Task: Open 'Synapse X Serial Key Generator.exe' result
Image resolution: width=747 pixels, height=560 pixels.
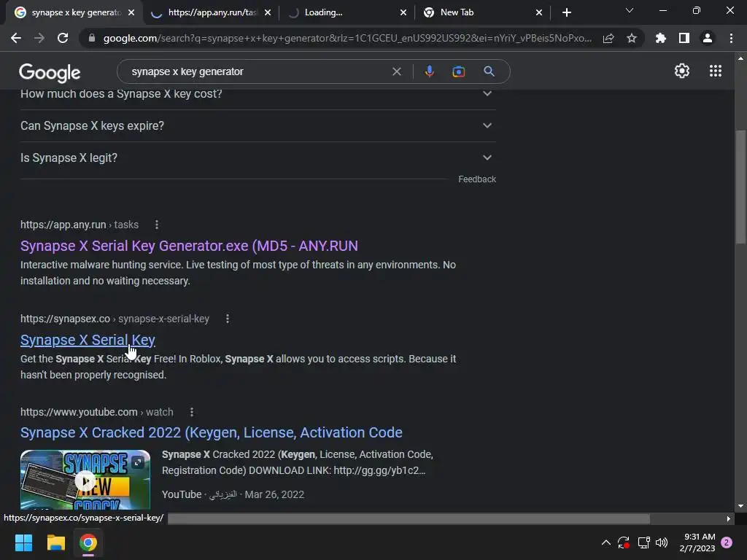Action: 189,246
